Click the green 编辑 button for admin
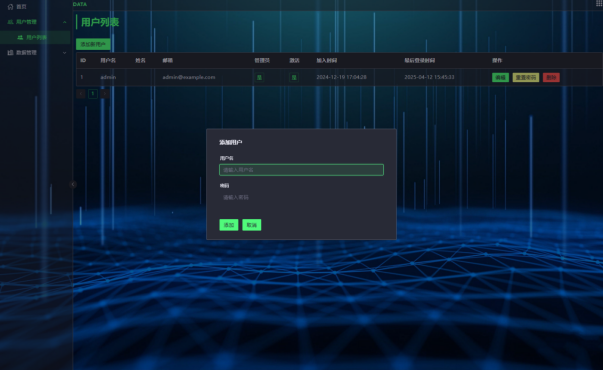This screenshot has width=604, height=371. 500,77
